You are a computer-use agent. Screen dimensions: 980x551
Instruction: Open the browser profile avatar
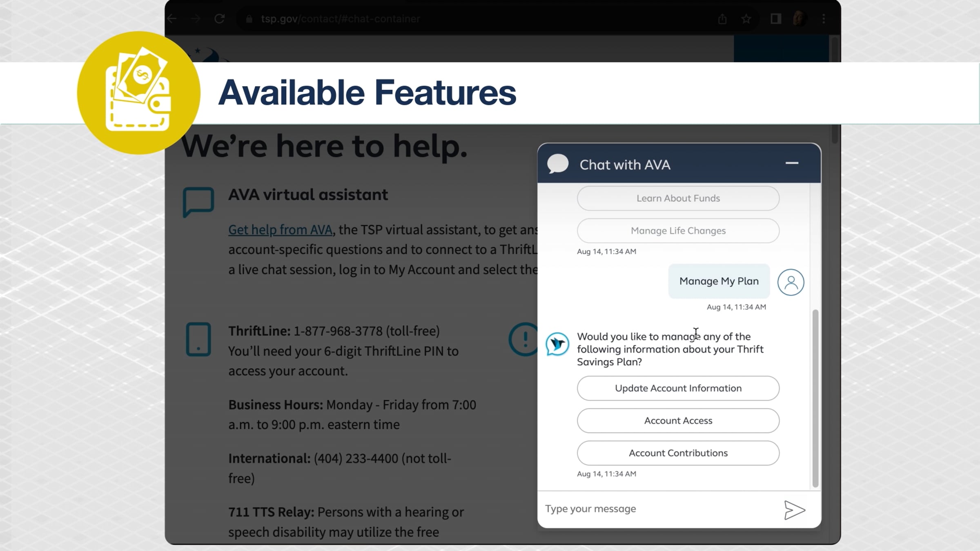pyautogui.click(x=799, y=19)
